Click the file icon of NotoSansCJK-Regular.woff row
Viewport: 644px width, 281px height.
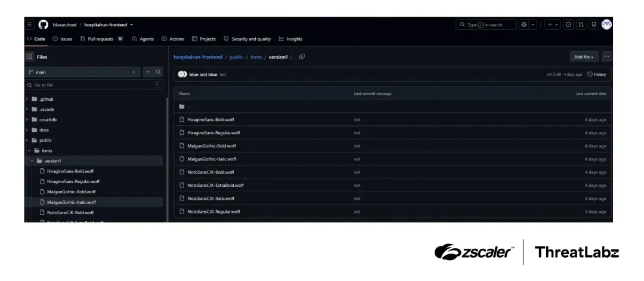click(182, 212)
